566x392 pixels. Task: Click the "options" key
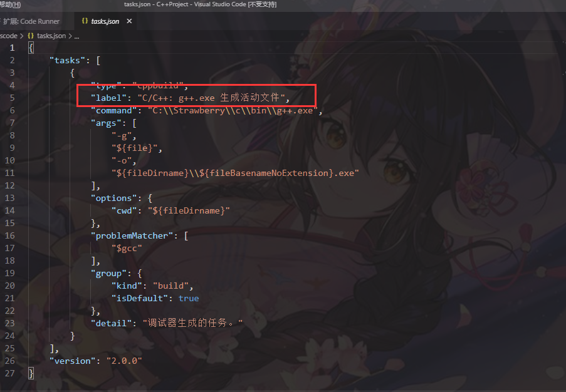pyautogui.click(x=113, y=198)
